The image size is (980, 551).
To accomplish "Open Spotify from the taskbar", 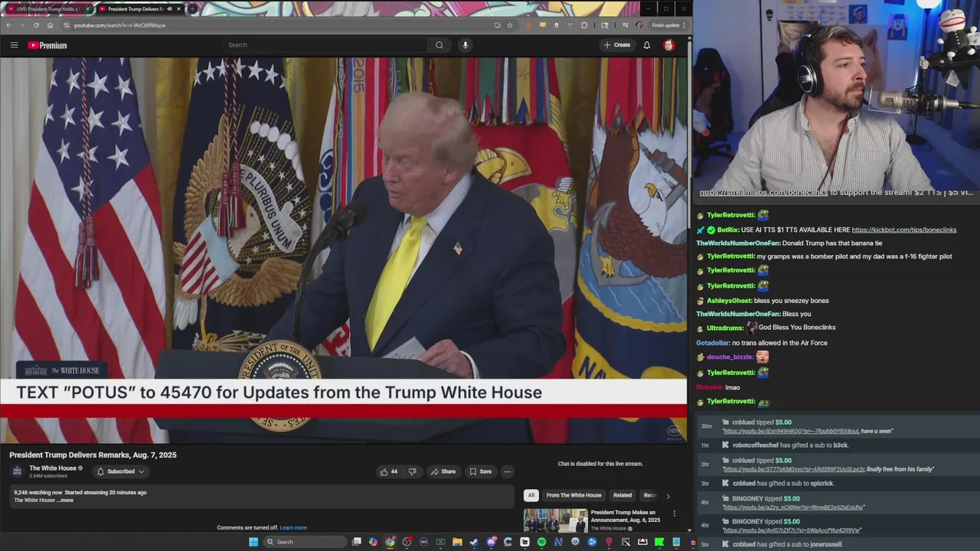I will pos(541,542).
